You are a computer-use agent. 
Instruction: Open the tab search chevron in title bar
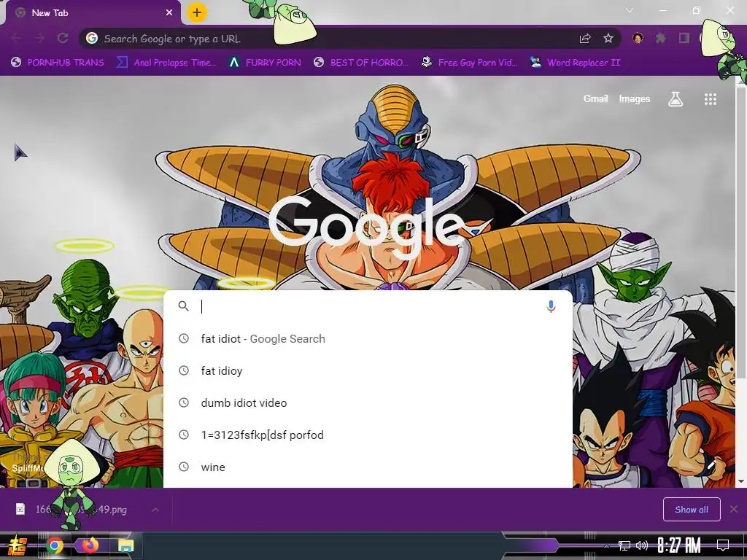[x=630, y=10]
